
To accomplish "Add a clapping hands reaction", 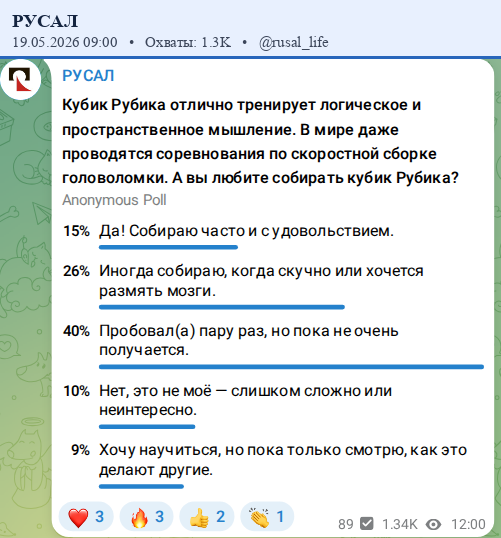I will (267, 516).
